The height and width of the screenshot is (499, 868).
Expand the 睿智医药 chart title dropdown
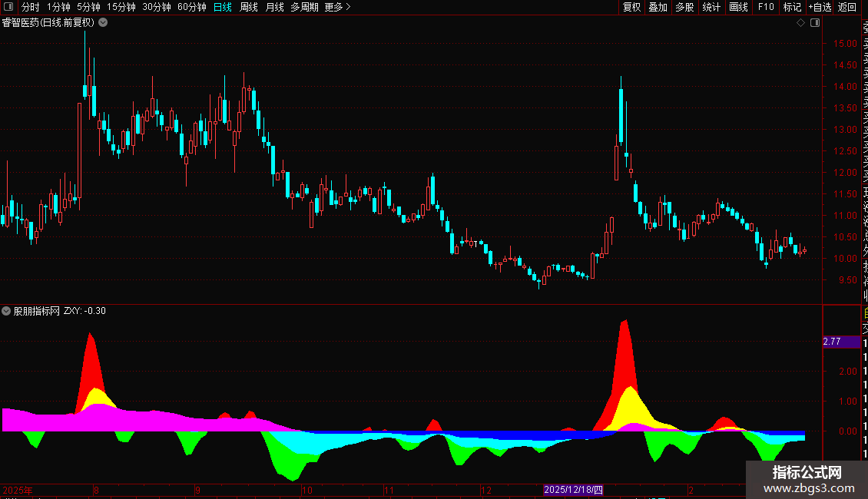(x=103, y=23)
